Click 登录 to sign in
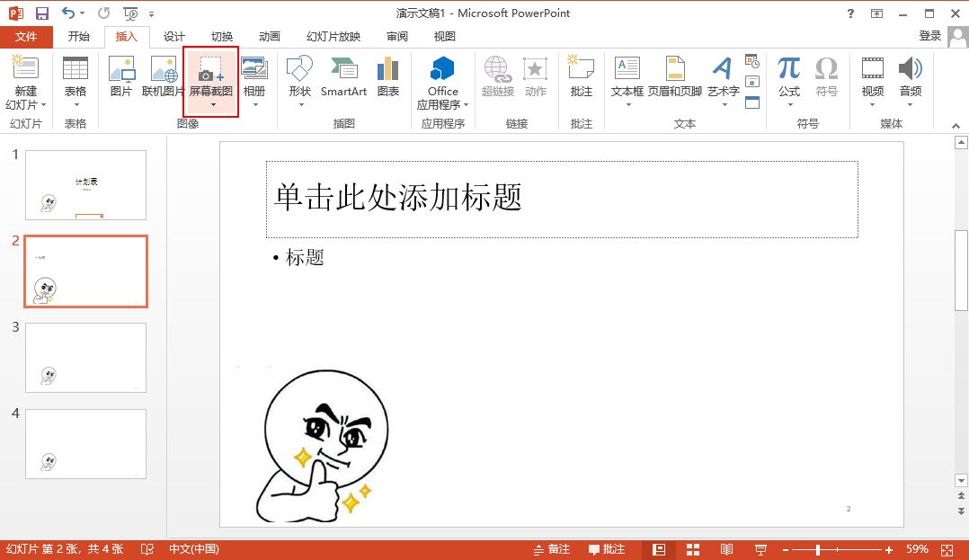The width and height of the screenshot is (969, 560). (930, 36)
